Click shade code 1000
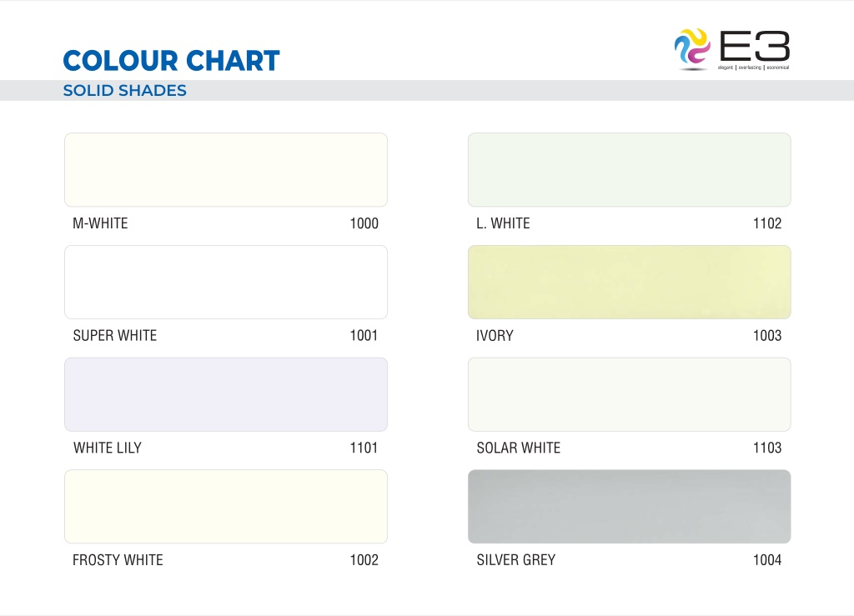The image size is (854, 616). coord(364,223)
